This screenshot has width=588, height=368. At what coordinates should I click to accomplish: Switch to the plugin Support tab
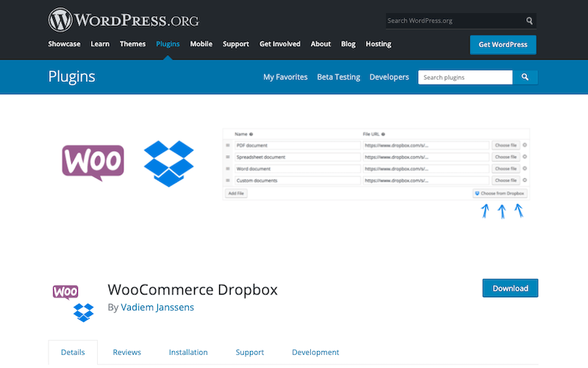[x=250, y=353]
